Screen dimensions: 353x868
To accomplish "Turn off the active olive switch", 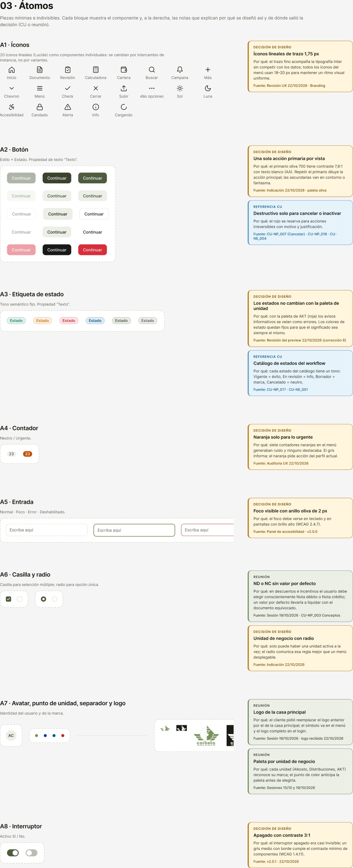I will point(13,853).
